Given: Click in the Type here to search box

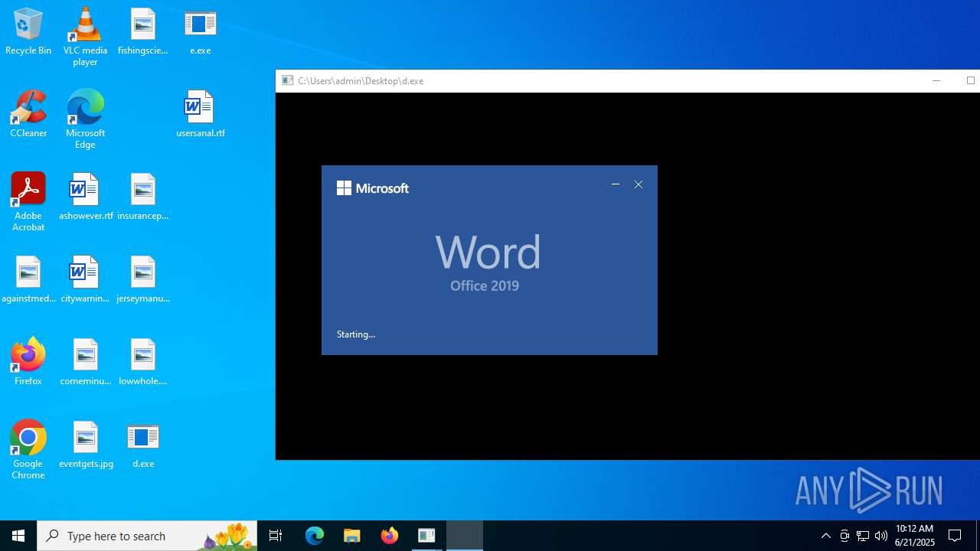Looking at the screenshot, I should tap(145, 536).
